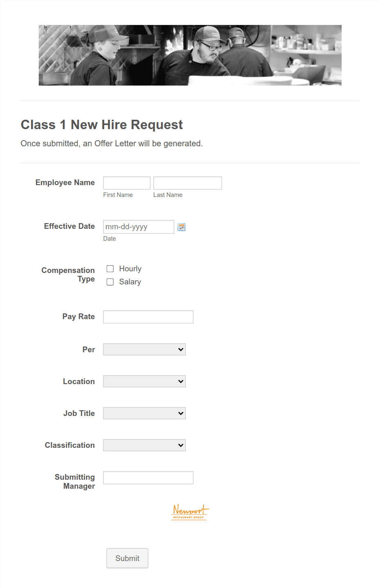Viewport: 380px width, 588px height.
Task: Select the Submitting Manager text field
Action: pos(148,478)
